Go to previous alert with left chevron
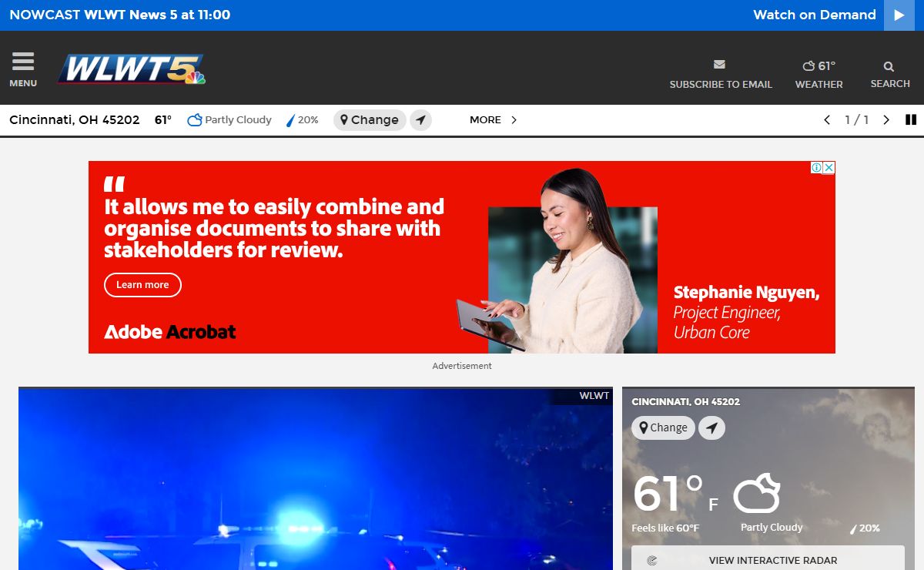The width and height of the screenshot is (924, 570). pos(827,120)
